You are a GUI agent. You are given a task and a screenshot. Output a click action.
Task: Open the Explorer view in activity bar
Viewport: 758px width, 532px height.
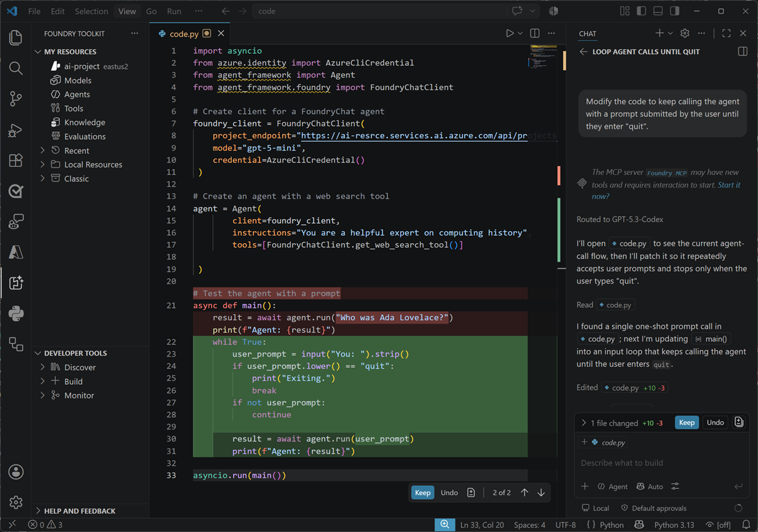click(16, 38)
